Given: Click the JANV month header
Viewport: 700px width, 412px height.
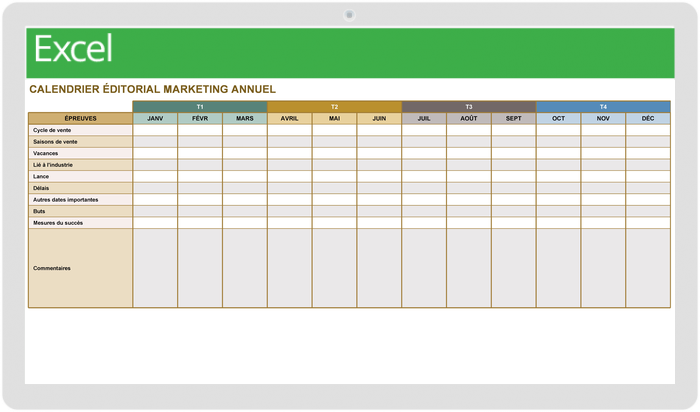Looking at the screenshot, I should coord(155,118).
